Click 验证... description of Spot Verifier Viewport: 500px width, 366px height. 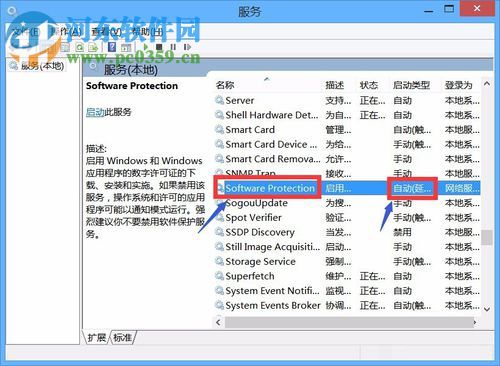tap(338, 217)
